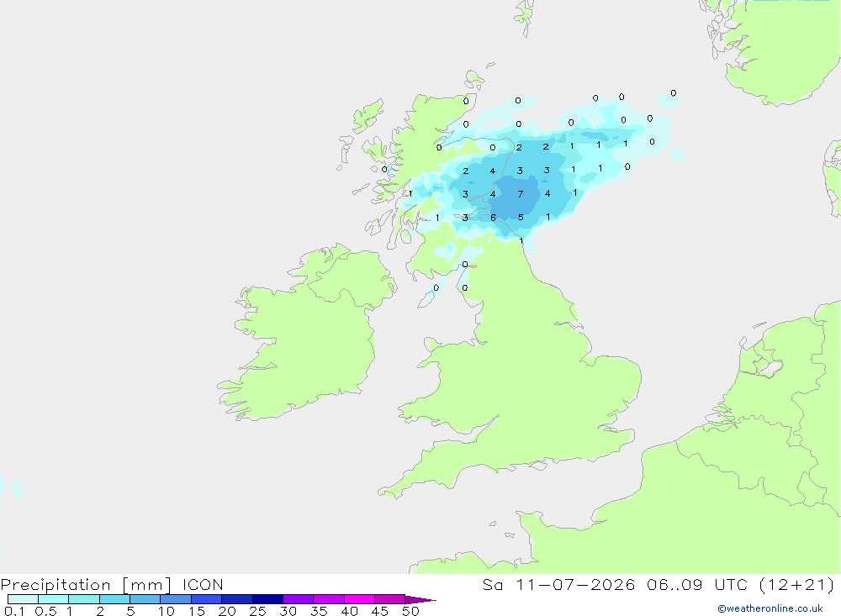
Task: Pick the 20–25 mm dark blue legend swatch
Action: pyautogui.click(x=236, y=599)
